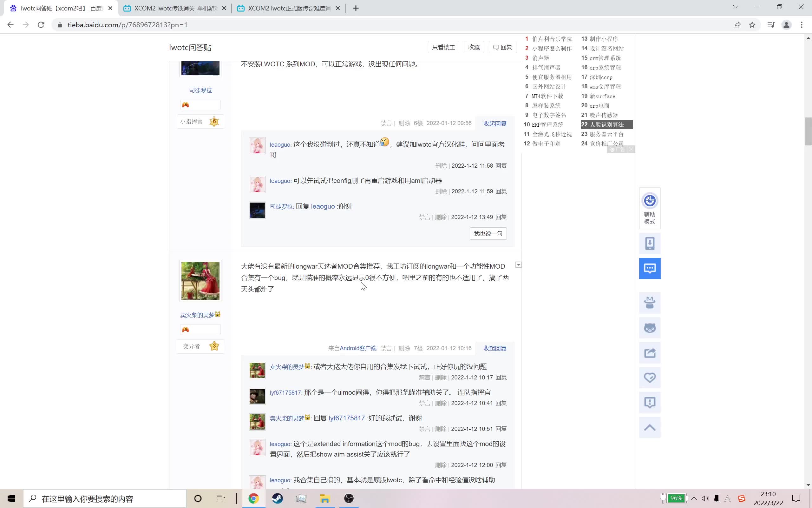Click the 我也说一句 button
The image size is (812, 508).
[488, 233]
